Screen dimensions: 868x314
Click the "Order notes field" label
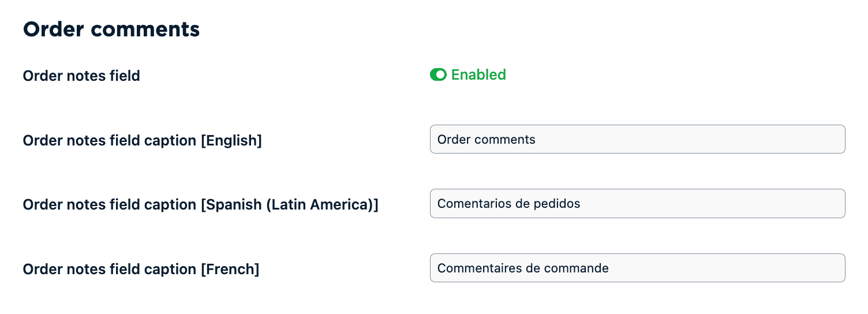(x=81, y=76)
